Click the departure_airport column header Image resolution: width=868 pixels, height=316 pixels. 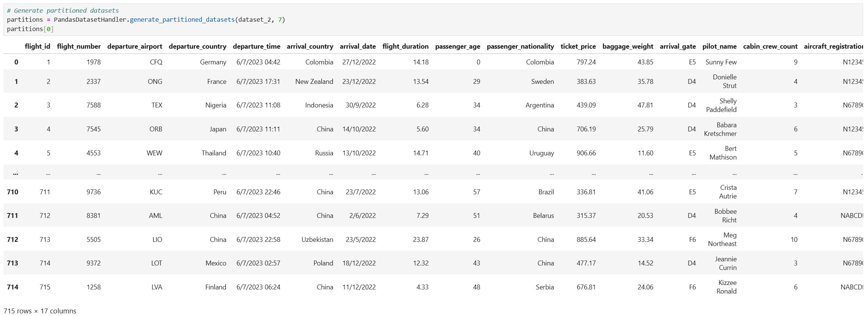(x=135, y=46)
